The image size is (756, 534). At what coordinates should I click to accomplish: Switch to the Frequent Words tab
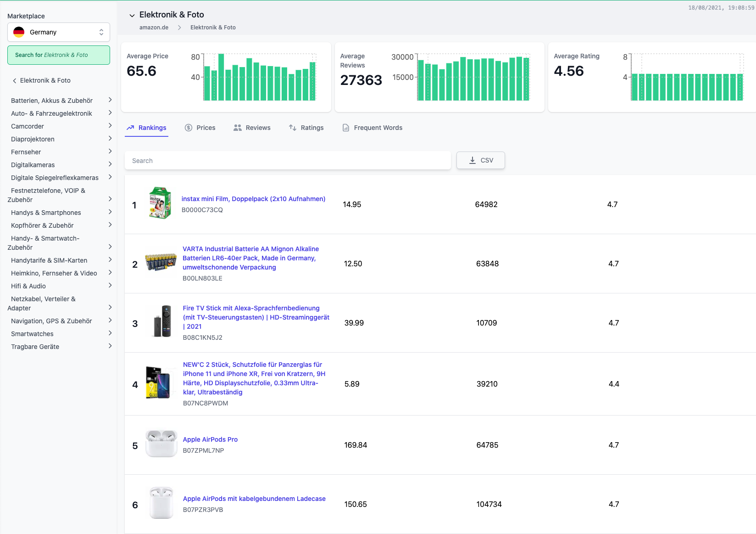pos(372,128)
